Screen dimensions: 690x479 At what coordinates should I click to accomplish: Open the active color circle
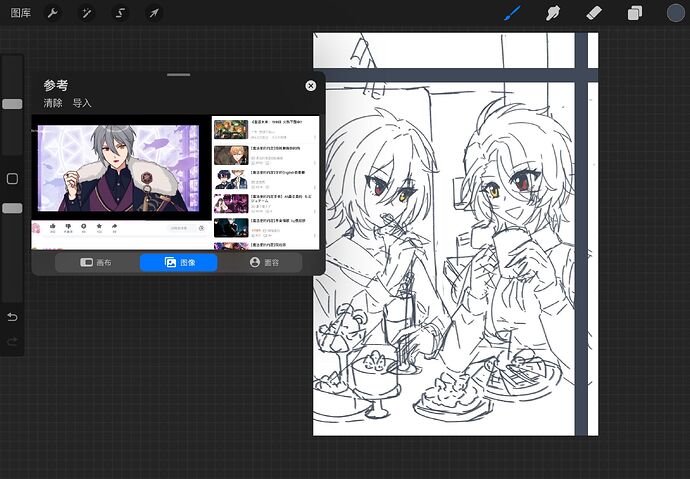click(x=675, y=13)
